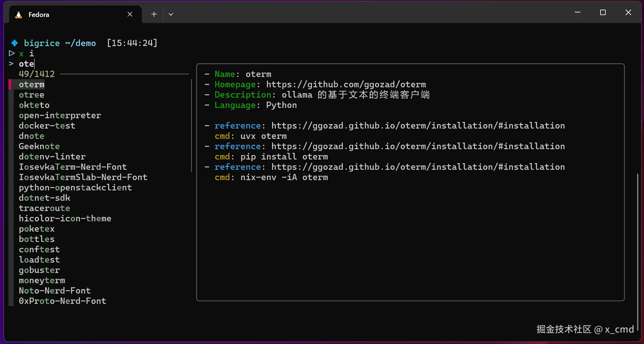Screen dimensions: 644x344
Task: Select the otree entry
Action: coord(32,95)
